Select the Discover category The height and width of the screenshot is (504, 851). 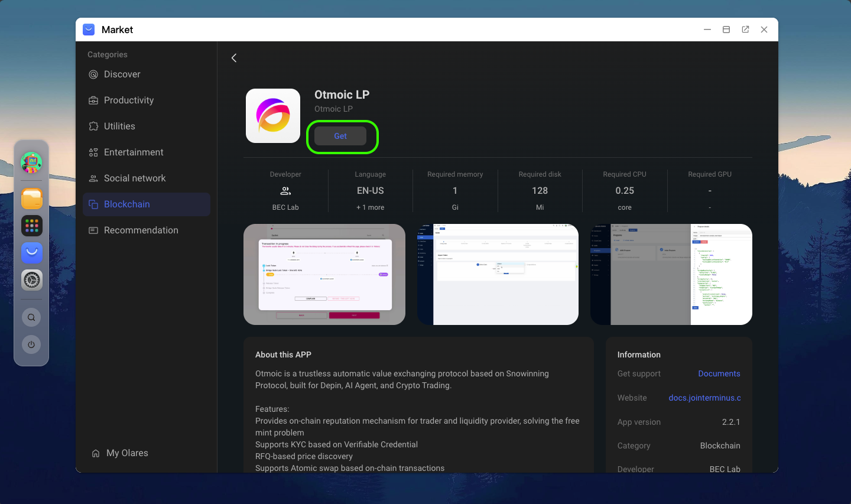pyautogui.click(x=122, y=74)
